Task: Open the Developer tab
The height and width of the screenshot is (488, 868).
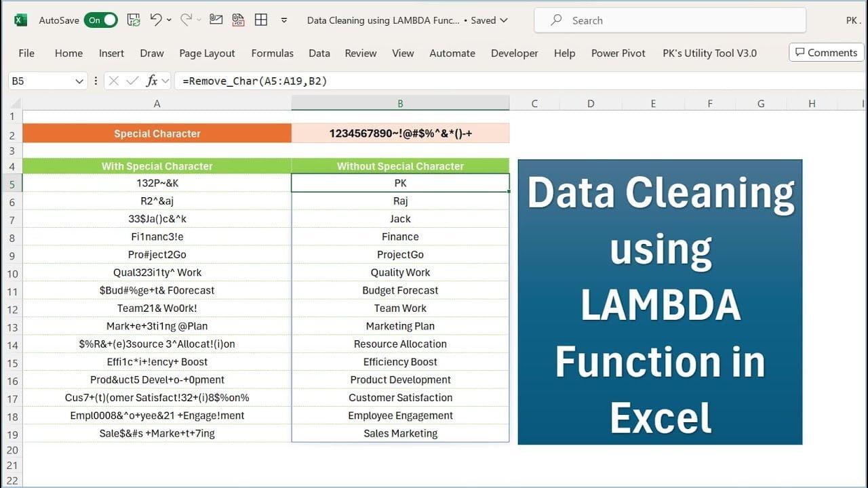Action: tap(515, 53)
